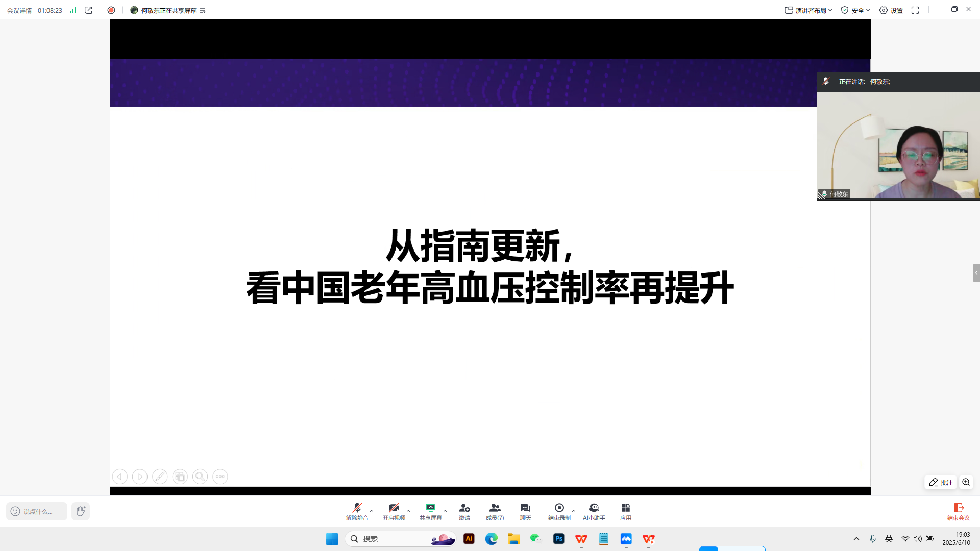Click the raise hand icon near the chat box
This screenshot has height=551, width=980.
(80, 511)
